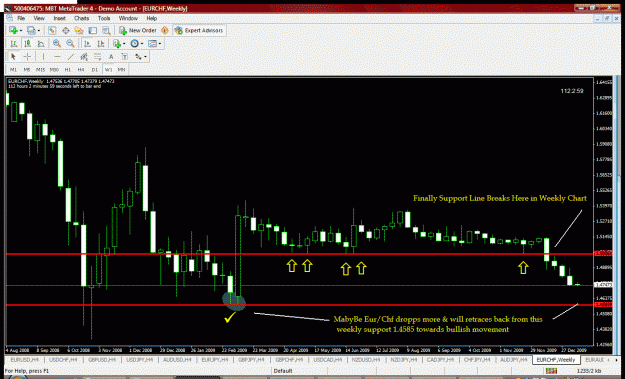Switch to the GBPUSD,H4 chart tab
The image size is (625, 379).
coord(102,360)
